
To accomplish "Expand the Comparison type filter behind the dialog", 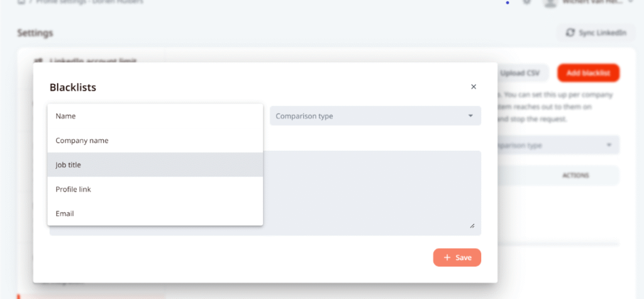I will click(x=557, y=145).
